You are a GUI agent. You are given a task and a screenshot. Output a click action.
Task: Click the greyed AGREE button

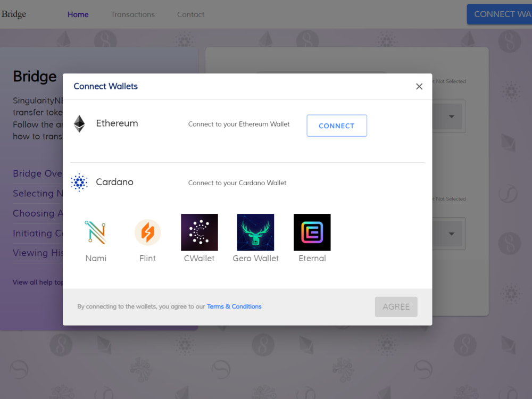396,307
